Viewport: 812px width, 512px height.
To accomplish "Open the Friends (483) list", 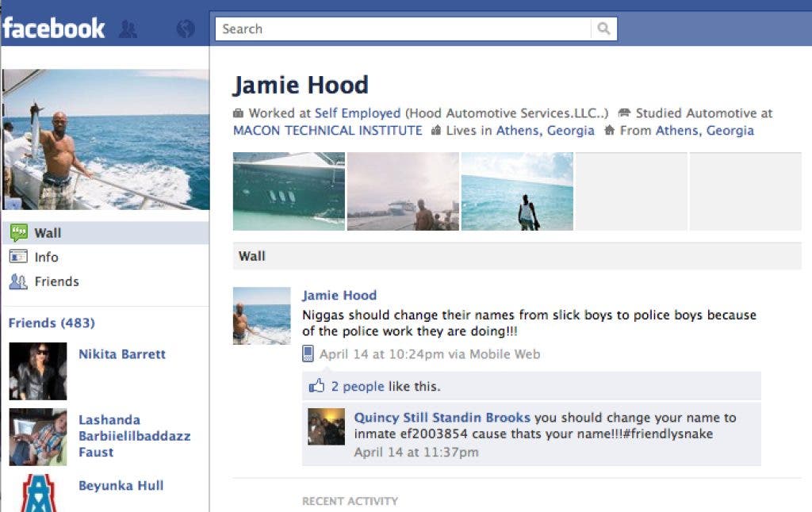I will (52, 323).
